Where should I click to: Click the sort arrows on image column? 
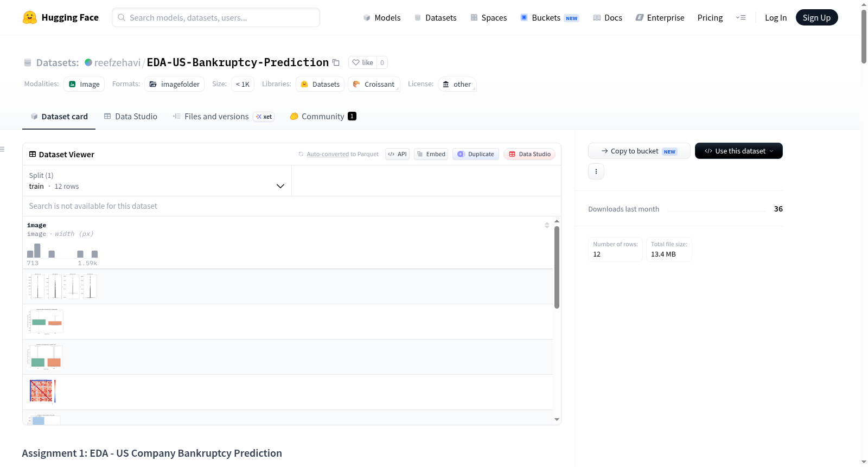(x=547, y=225)
